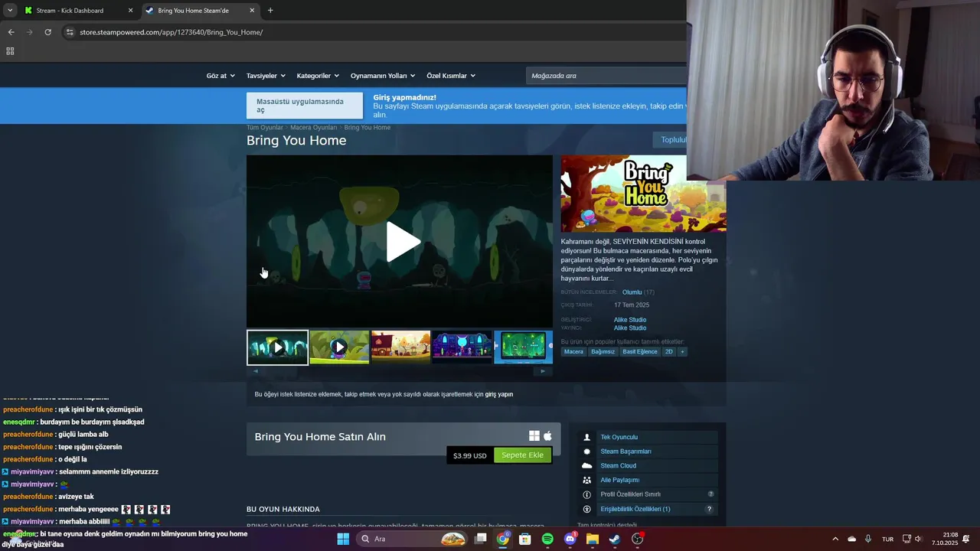Viewport: 980px width, 551px height.
Task: Open publisher Alike Studio link
Action: pyautogui.click(x=630, y=328)
